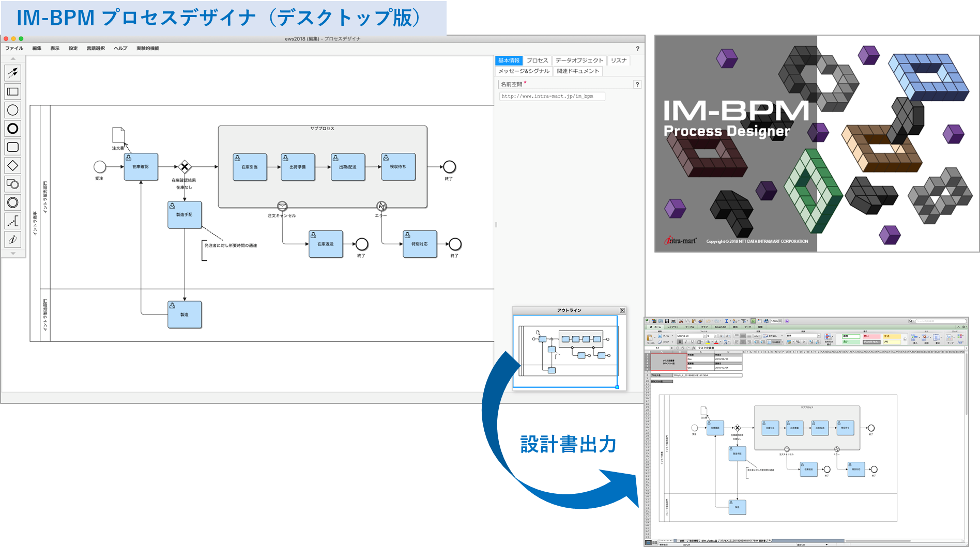This screenshot has width=980, height=547.
Task: Select the 特別対応 task
Action: tap(420, 244)
